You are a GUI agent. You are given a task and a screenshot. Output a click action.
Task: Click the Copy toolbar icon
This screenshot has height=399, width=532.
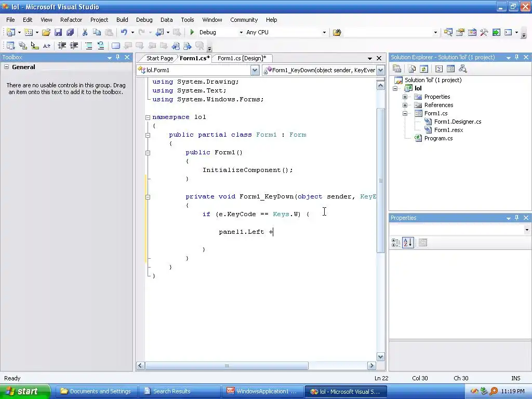click(x=97, y=32)
